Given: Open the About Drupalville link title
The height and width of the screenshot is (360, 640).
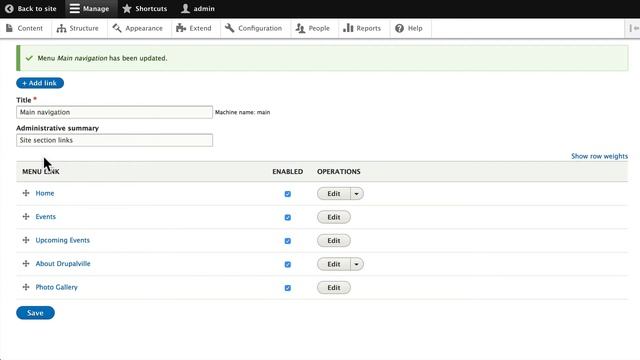Looking at the screenshot, I should (63, 264).
